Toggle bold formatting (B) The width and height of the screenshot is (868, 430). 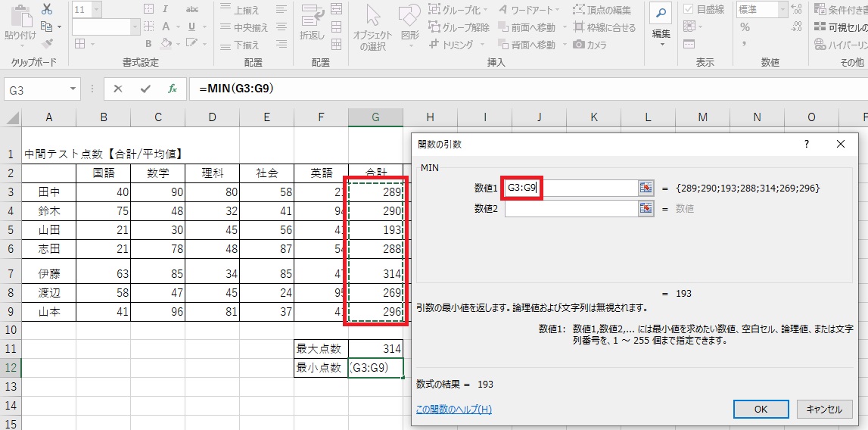click(148, 44)
